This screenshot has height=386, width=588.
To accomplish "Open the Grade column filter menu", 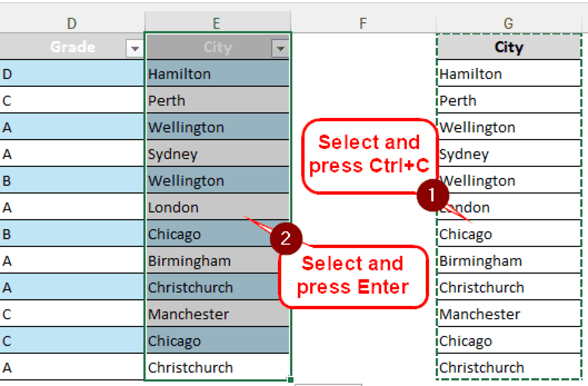I will [134, 48].
